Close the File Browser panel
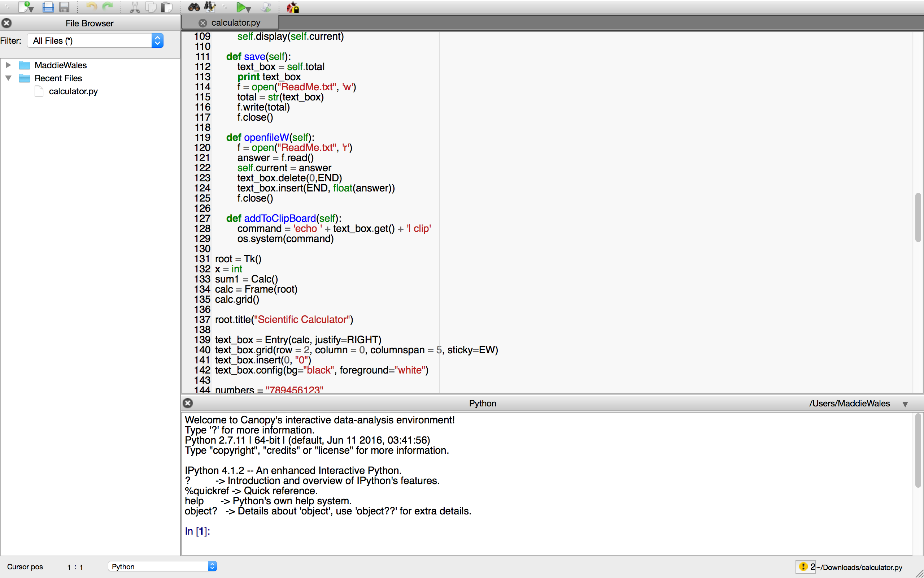The image size is (924, 578). (x=6, y=23)
